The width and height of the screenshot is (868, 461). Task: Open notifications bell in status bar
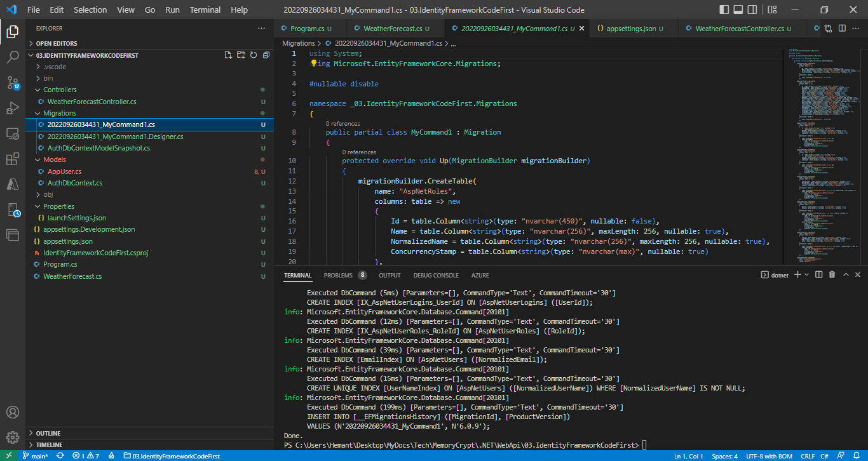point(857,456)
